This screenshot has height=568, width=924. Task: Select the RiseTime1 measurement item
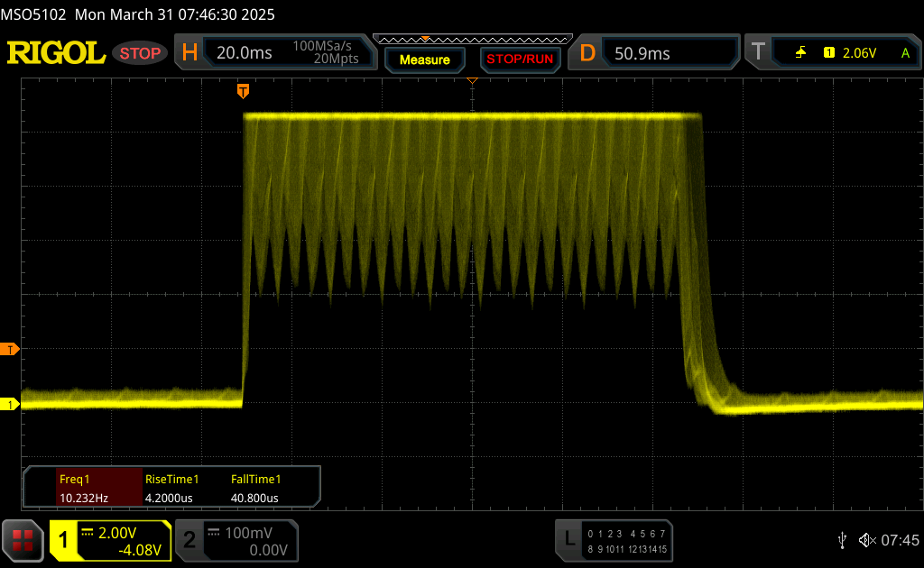pos(172,479)
